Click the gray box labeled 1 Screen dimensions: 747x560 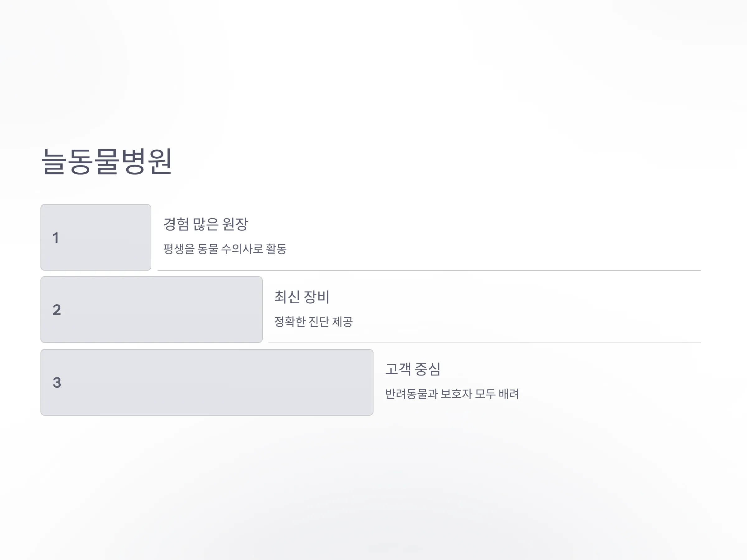coord(96,237)
